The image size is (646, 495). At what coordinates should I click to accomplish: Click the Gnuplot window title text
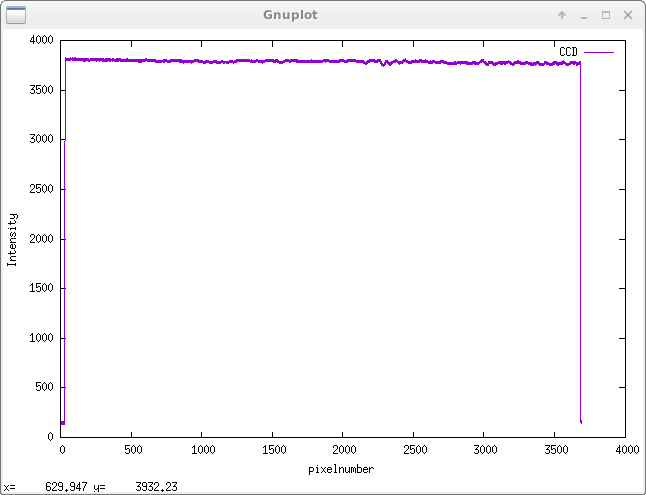click(290, 15)
